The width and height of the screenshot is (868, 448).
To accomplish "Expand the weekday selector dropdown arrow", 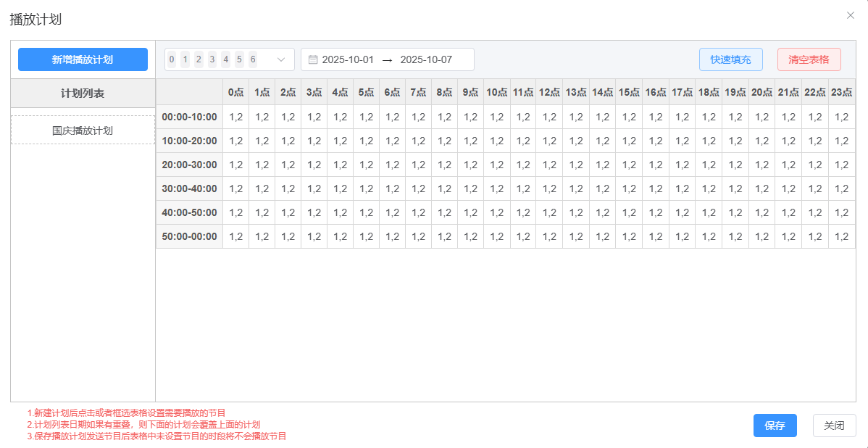I will coord(282,59).
